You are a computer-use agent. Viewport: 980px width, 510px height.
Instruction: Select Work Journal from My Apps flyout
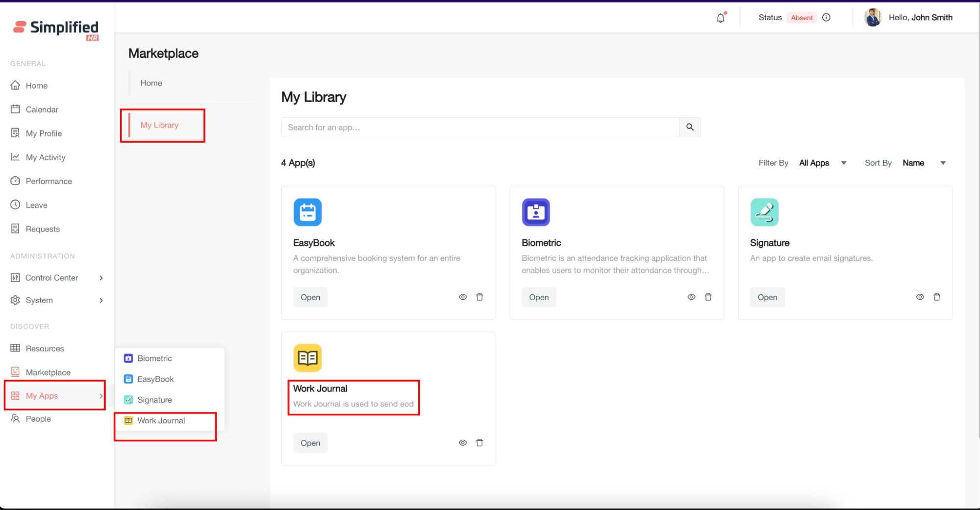click(161, 421)
